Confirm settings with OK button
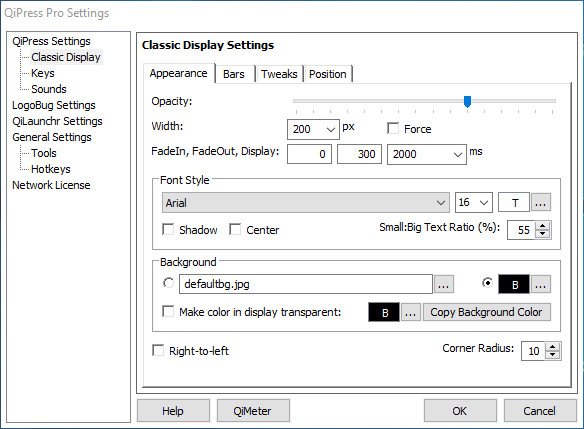The width and height of the screenshot is (584, 429). tap(460, 411)
